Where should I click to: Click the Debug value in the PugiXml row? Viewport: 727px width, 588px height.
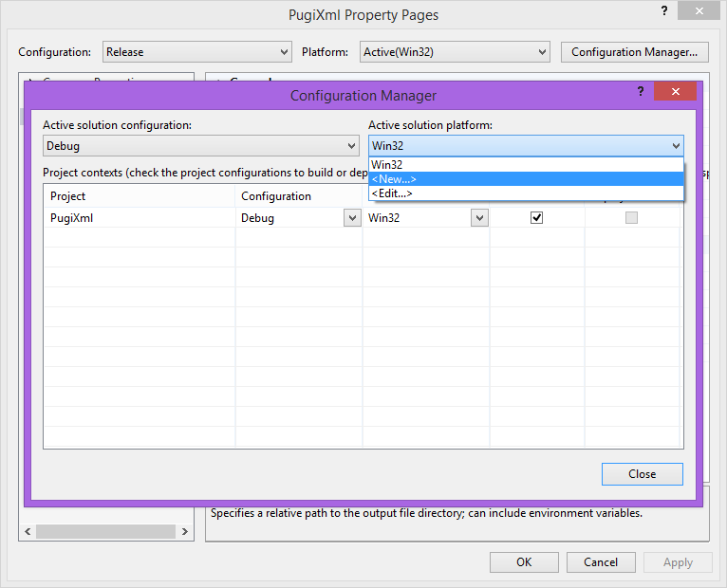click(x=257, y=218)
